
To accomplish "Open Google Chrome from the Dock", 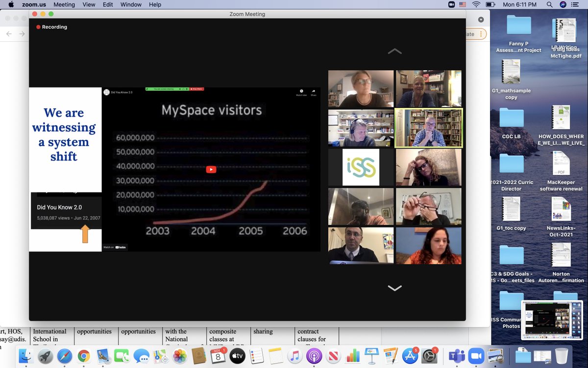I will [x=83, y=355].
